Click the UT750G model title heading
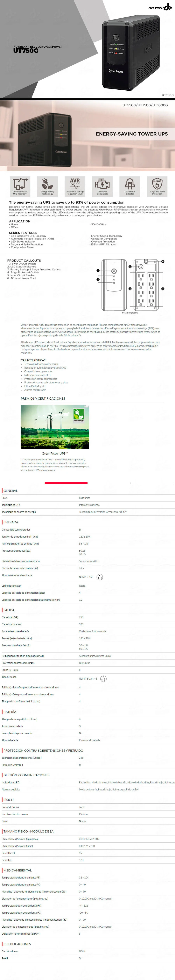Image resolution: width=175 pixels, height=980 pixels. tap(26, 51)
